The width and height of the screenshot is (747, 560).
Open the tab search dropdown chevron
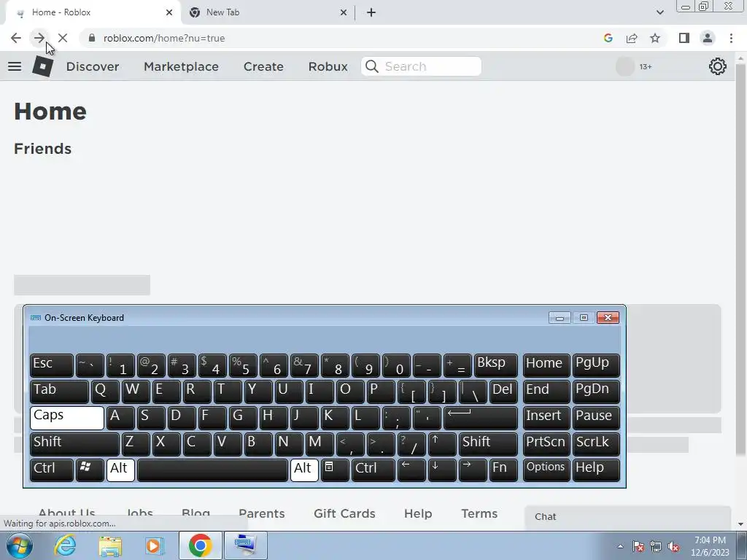[659, 12]
